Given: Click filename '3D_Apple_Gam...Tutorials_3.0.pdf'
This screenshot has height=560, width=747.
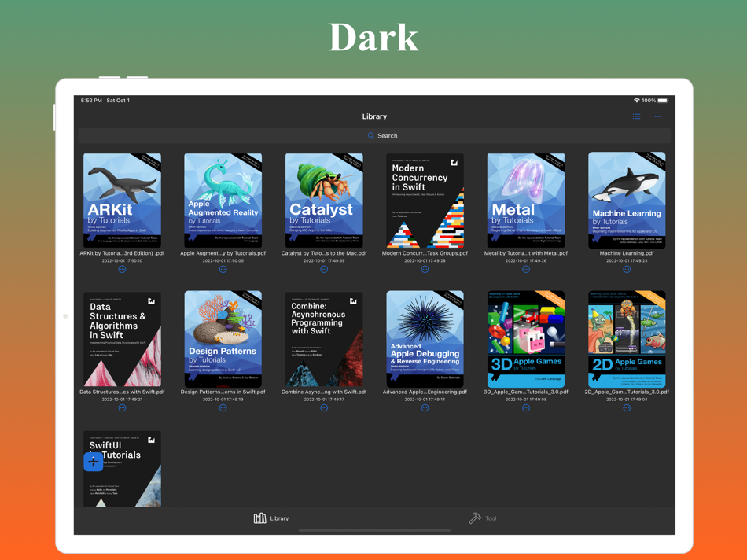Looking at the screenshot, I should 526,392.
